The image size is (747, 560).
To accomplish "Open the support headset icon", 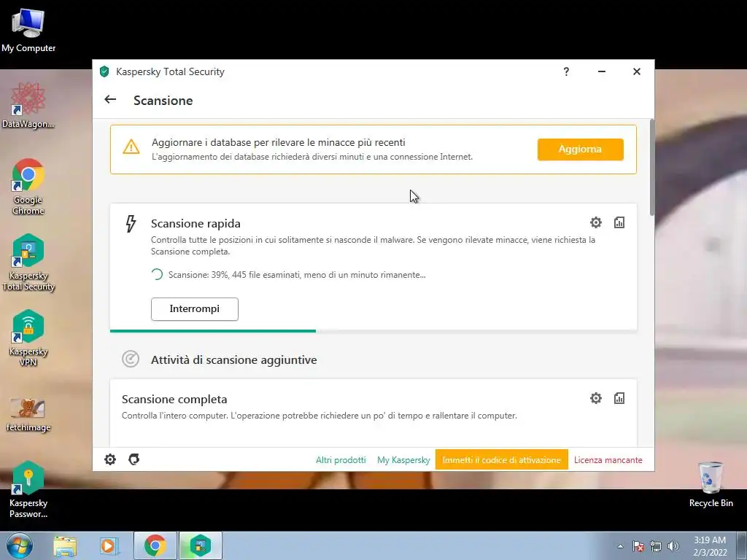I will click(x=134, y=459).
